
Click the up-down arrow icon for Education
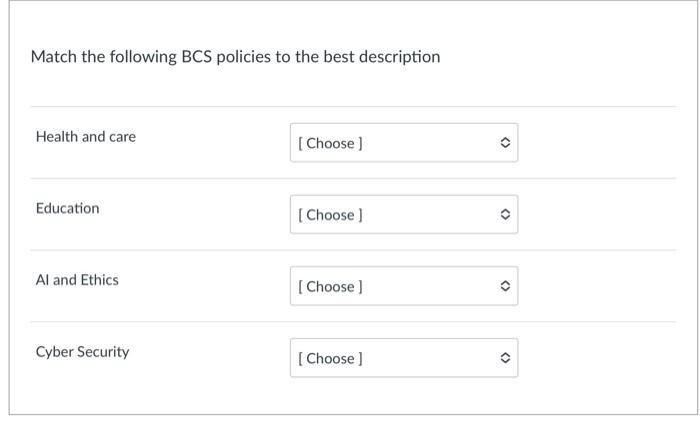click(x=505, y=215)
